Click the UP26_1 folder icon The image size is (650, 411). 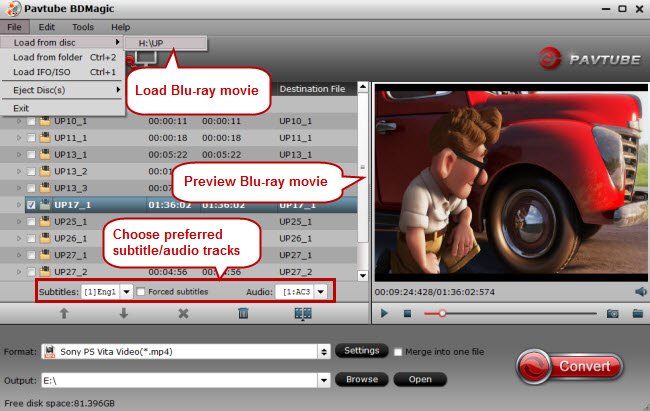[x=45, y=238]
